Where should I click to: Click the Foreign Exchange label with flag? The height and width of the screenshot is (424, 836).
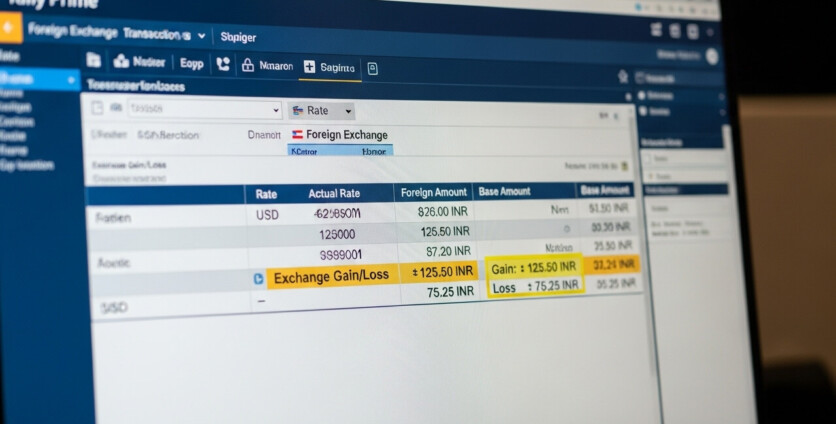pyautogui.click(x=340, y=135)
